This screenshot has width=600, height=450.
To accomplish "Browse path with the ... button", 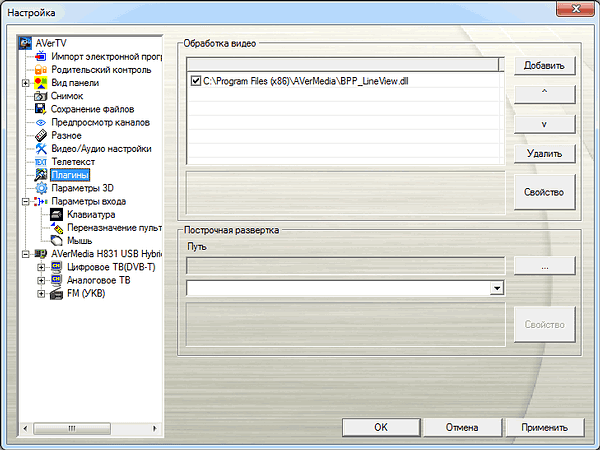I will (x=545, y=266).
